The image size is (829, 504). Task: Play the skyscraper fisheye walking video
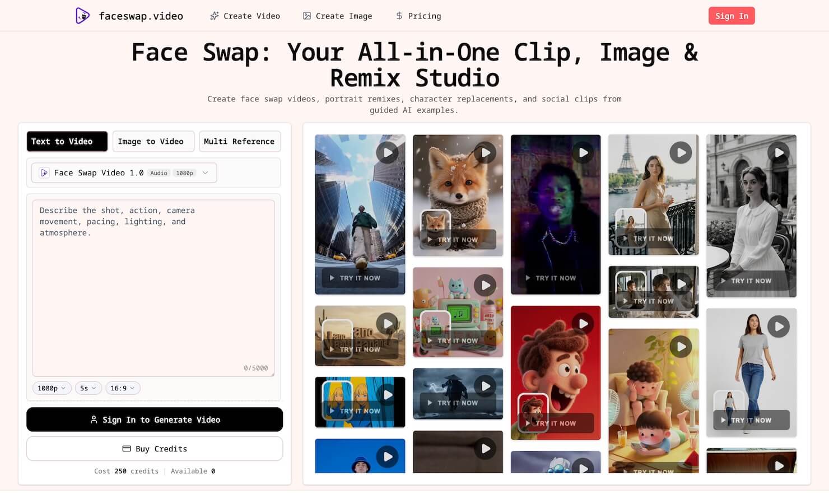point(388,152)
